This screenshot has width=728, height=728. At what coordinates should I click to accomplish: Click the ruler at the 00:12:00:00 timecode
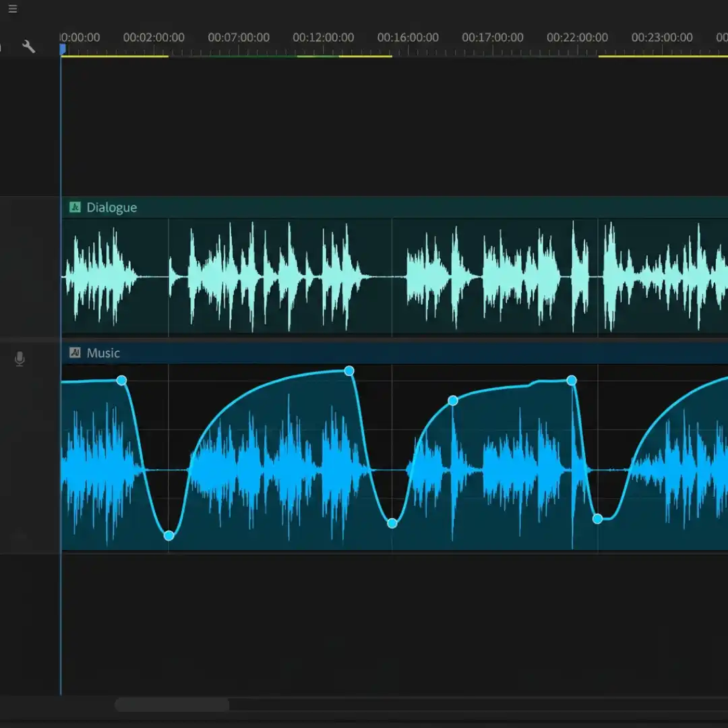click(323, 38)
